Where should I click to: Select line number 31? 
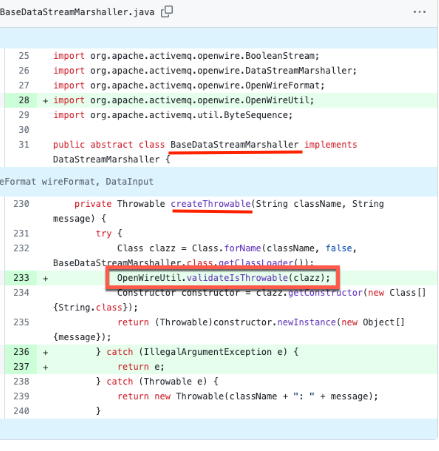coord(24,145)
